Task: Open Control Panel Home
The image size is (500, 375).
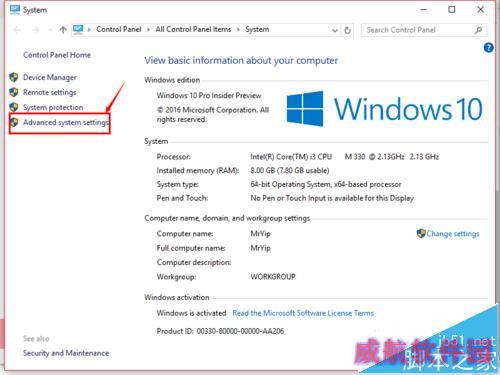Action: coord(57,55)
